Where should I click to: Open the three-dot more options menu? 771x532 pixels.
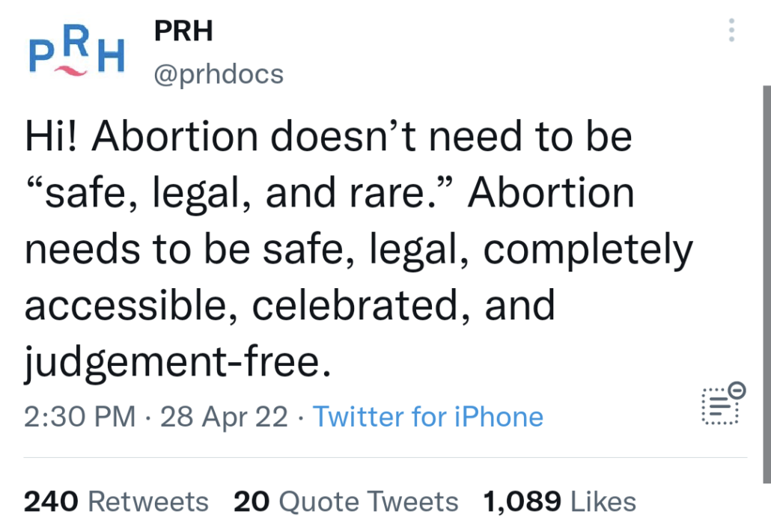point(731,30)
